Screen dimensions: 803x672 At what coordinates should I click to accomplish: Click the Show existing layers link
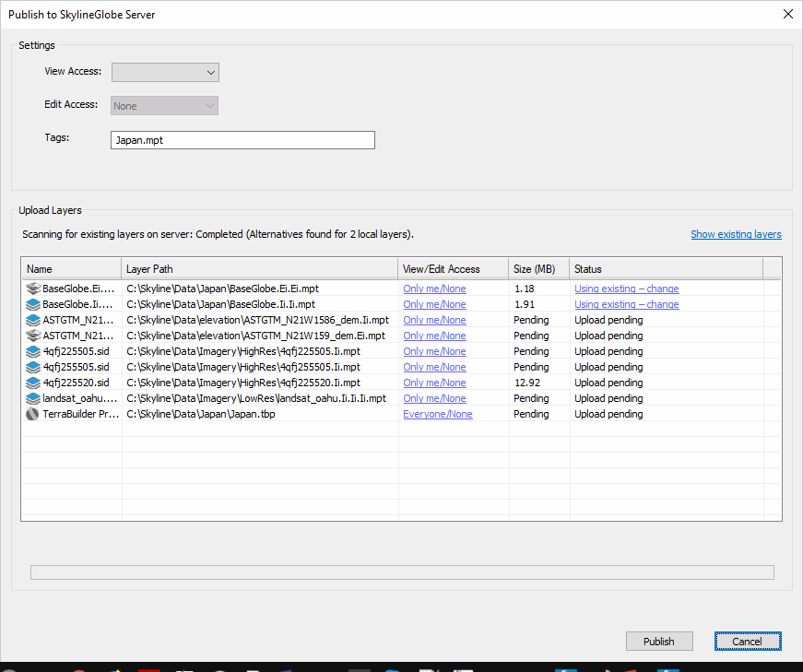point(736,234)
